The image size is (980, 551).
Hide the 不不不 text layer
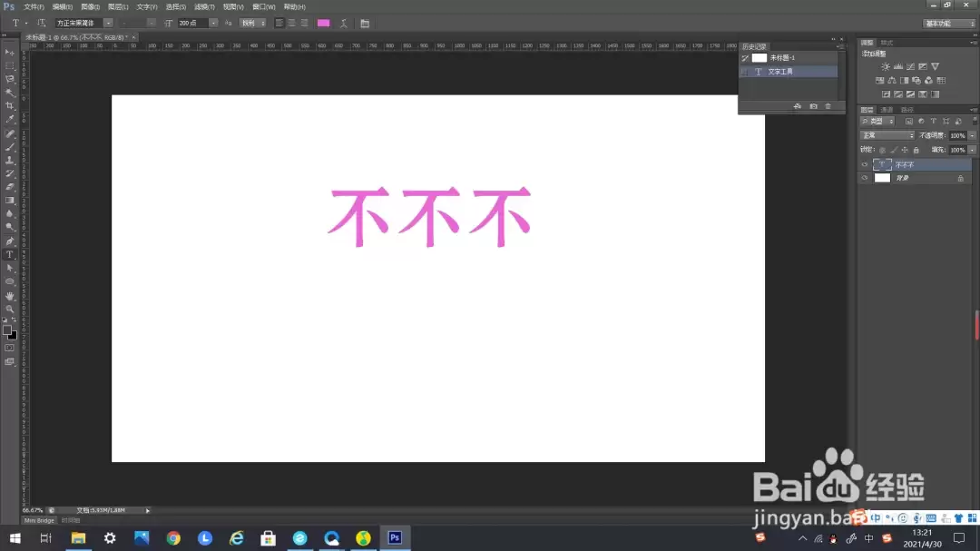pyautogui.click(x=865, y=164)
